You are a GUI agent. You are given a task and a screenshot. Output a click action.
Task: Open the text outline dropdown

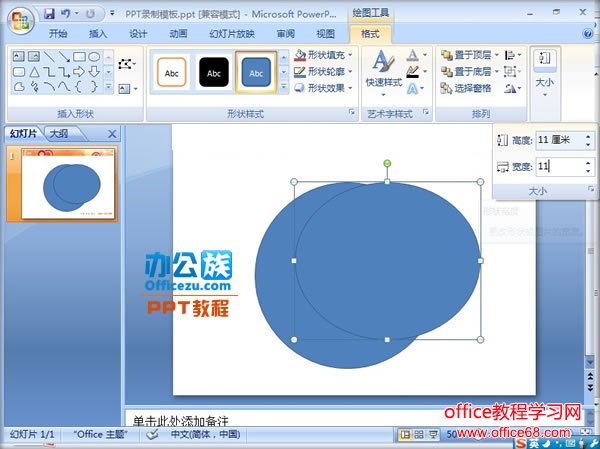pyautogui.click(x=416, y=72)
